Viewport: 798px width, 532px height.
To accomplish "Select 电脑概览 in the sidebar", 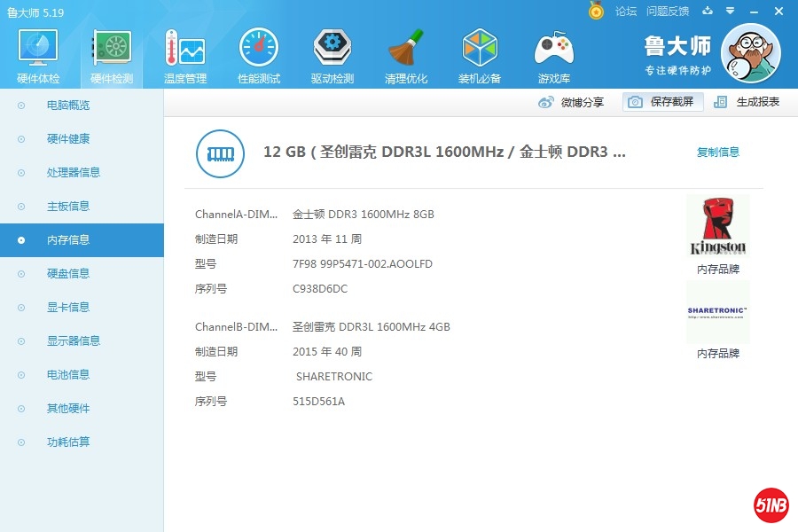I will coord(68,106).
